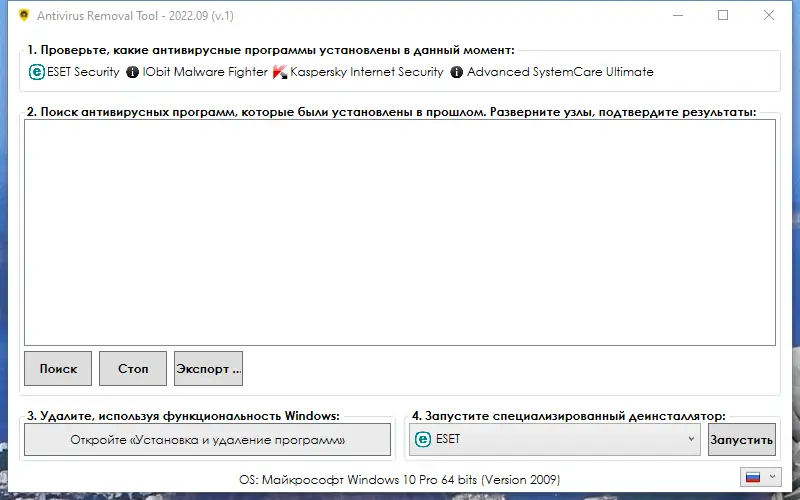Click the IObit Malware Fighter label
This screenshot has width=800, height=500.
205,72
